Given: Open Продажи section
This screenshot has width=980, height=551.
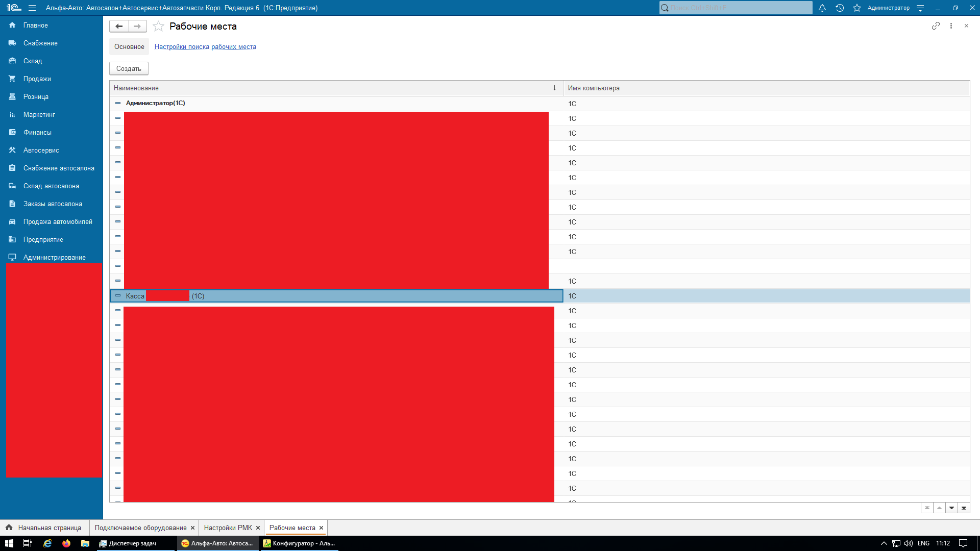Looking at the screenshot, I should tap(37, 79).
